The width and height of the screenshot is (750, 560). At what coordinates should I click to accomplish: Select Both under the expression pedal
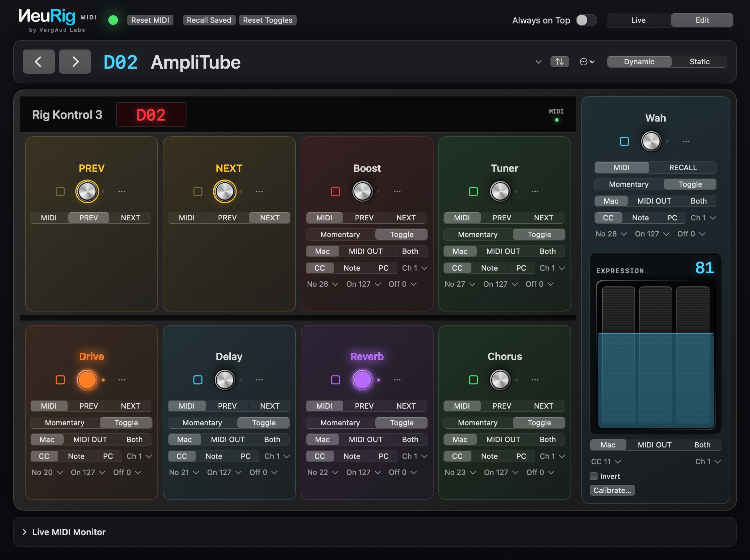coord(702,445)
